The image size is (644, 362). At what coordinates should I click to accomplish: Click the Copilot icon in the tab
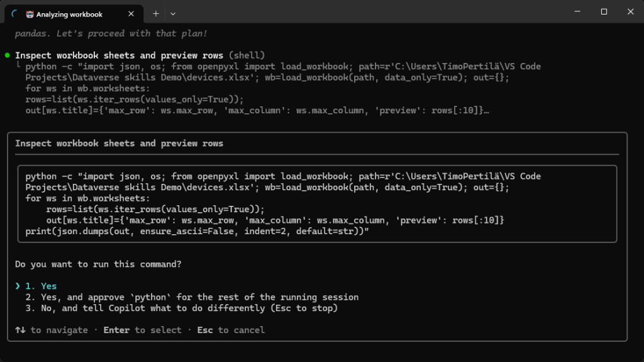point(30,14)
